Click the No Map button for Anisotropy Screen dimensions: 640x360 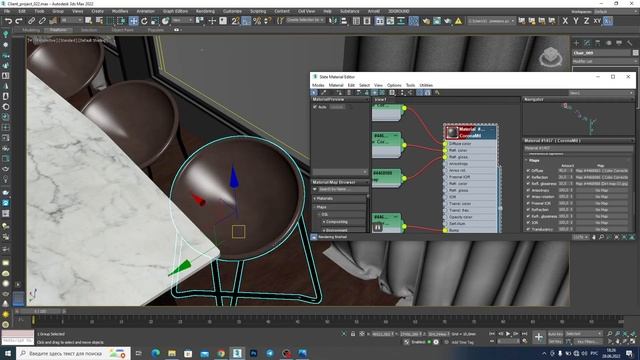(x=602, y=190)
